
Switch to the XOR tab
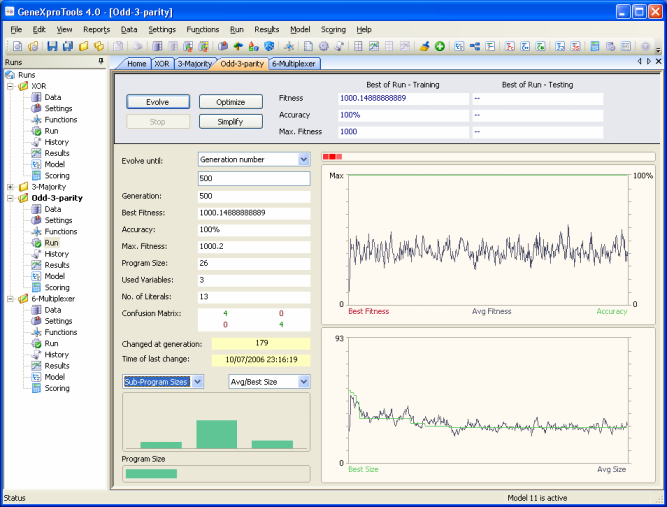(162, 64)
